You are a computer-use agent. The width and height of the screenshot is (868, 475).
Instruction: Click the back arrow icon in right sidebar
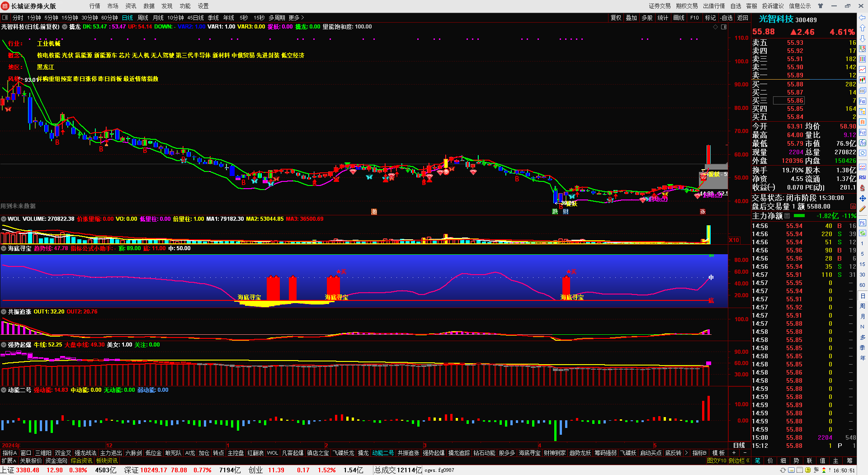pyautogui.click(x=863, y=18)
